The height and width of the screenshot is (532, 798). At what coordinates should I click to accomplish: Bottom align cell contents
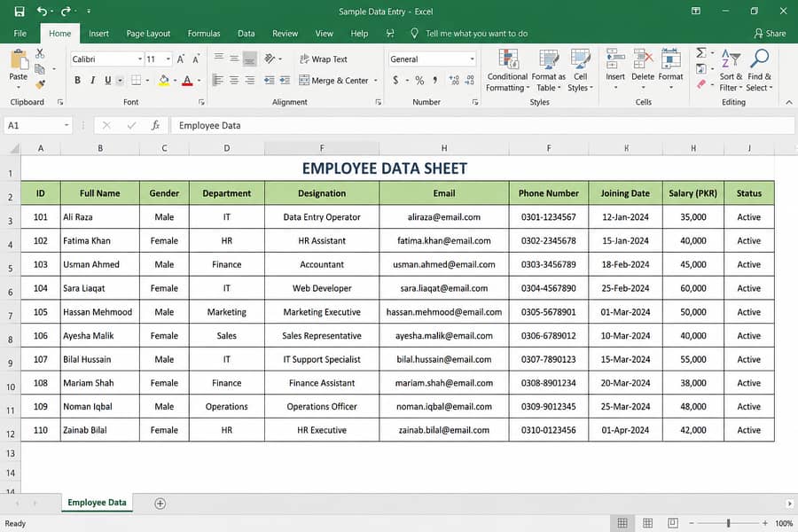(249, 59)
